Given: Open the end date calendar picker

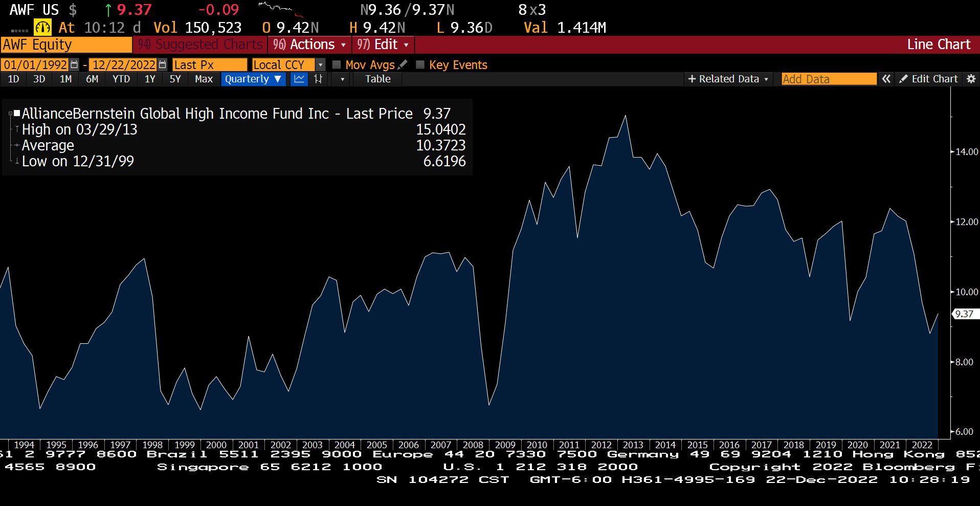Looking at the screenshot, I should click(x=163, y=64).
